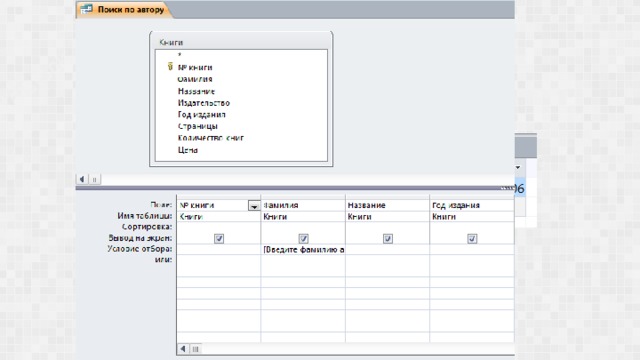Click the primary key icon beside № книги
Image resolution: width=640 pixels, height=360 pixels.
170,67
